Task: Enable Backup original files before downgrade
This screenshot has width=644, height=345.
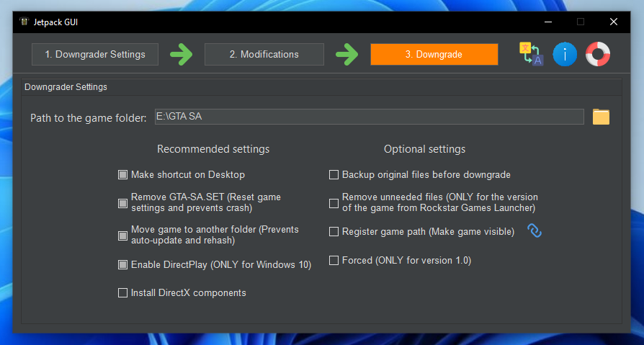Action: [334, 175]
